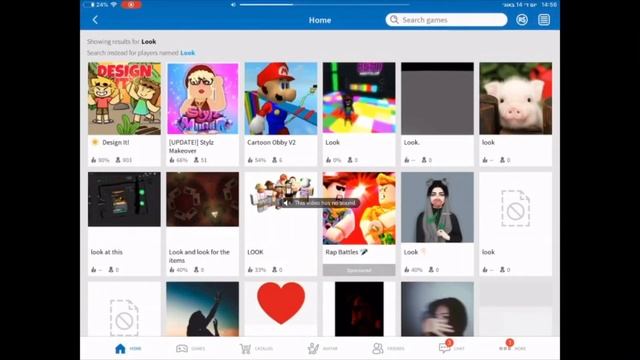
Task: Open 'Look and look for the items' thumbnail
Action: click(203, 199)
